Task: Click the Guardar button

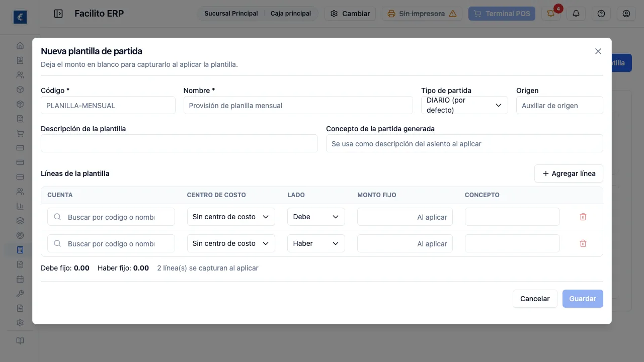Action: click(583, 299)
